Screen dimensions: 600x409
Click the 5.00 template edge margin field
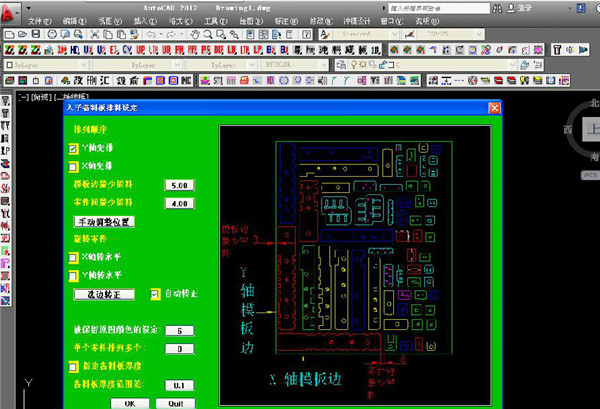click(179, 186)
